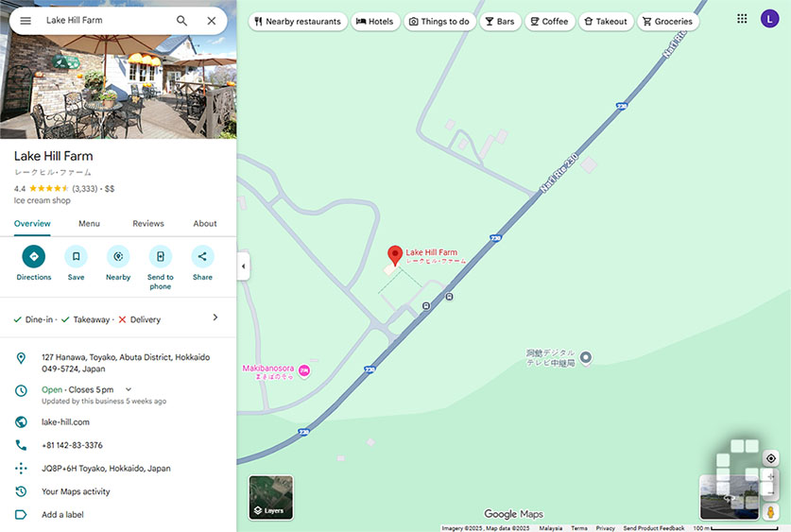Share Lake Hill Farm location
The image size is (791, 532).
tap(202, 257)
